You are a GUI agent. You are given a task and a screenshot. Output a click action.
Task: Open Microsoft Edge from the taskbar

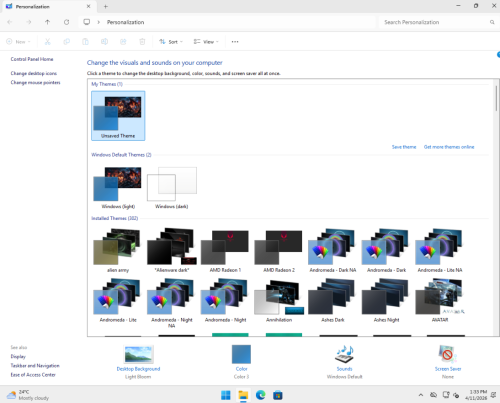click(x=260, y=395)
